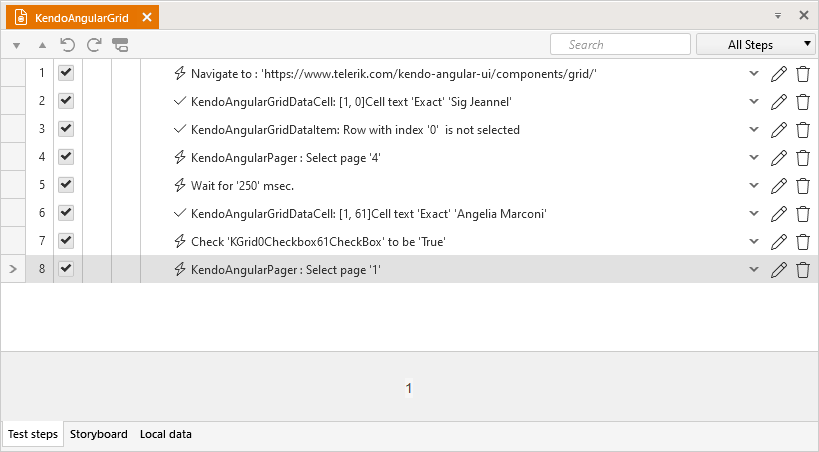Switch to the Storyboard tab
The image size is (819, 452).
99,434
